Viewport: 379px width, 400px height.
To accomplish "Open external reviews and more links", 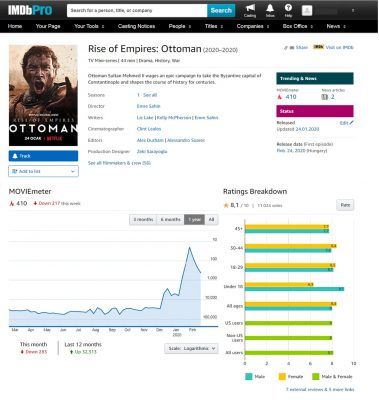I will coord(320,389).
